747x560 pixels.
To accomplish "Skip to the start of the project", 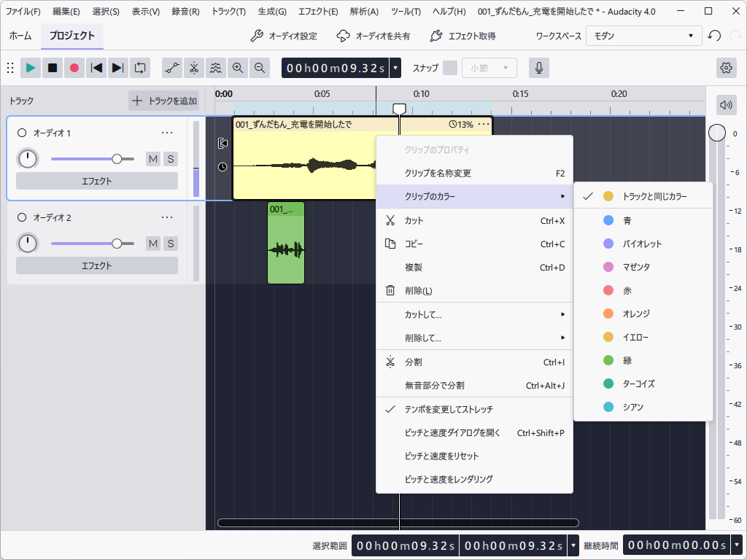I will coord(96,68).
